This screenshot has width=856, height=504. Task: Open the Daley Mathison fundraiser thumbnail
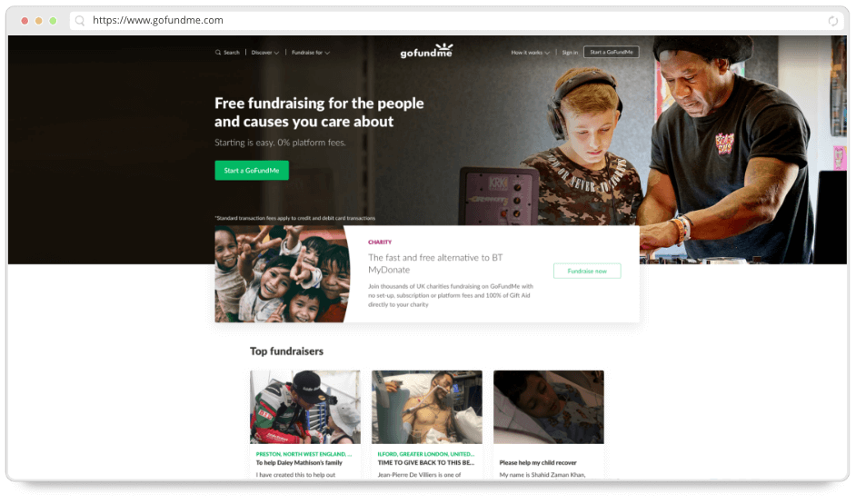(305, 408)
